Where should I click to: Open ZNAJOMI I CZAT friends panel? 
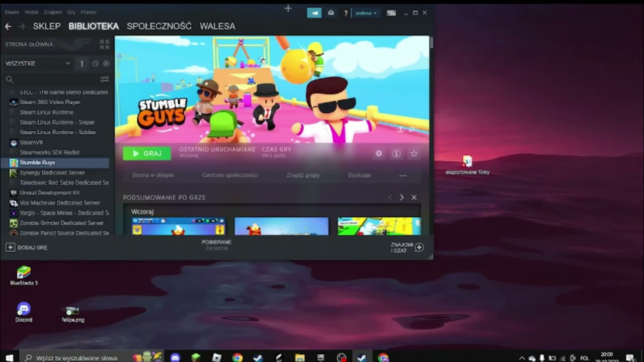click(407, 247)
